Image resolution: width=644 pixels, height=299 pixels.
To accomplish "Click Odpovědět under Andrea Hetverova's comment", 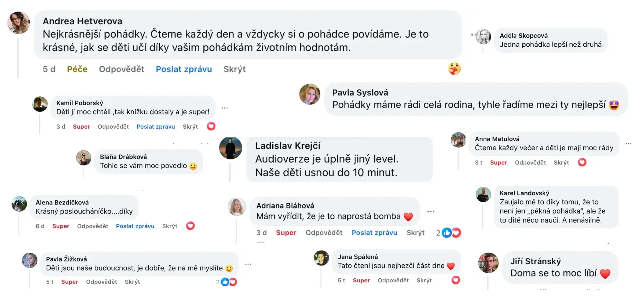I will [122, 69].
